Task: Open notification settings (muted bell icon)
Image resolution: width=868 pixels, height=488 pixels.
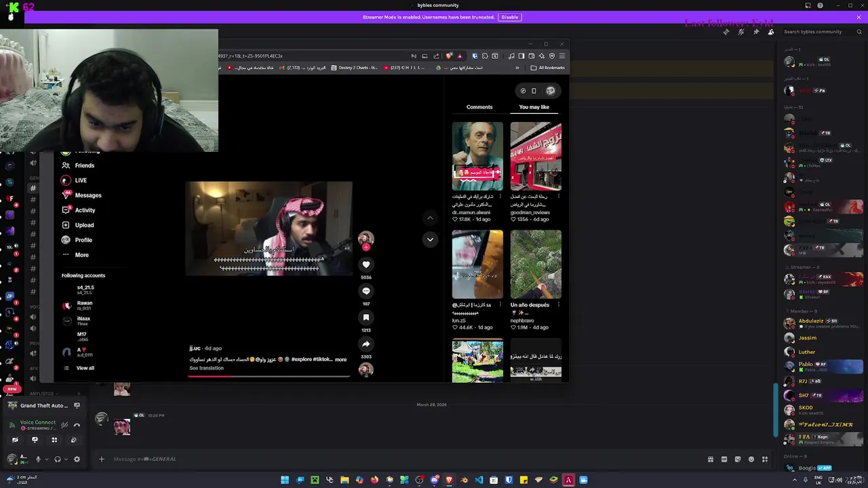Action: 741,32
